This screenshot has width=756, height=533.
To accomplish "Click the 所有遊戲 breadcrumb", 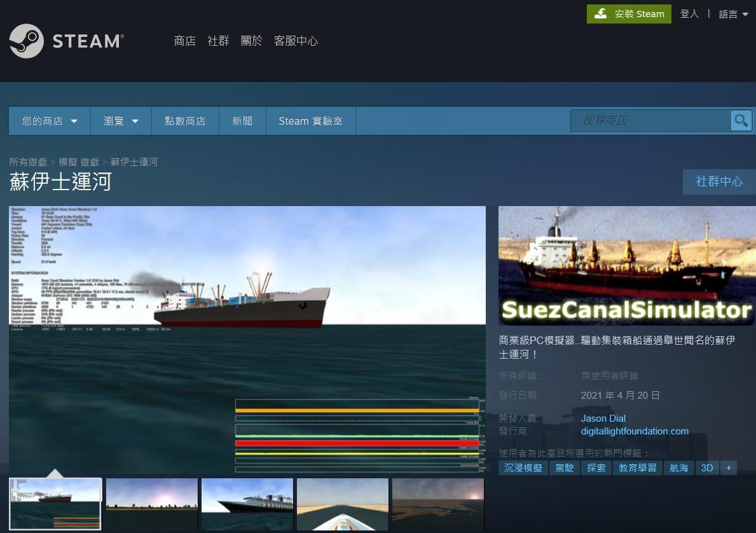I will click(x=29, y=162).
